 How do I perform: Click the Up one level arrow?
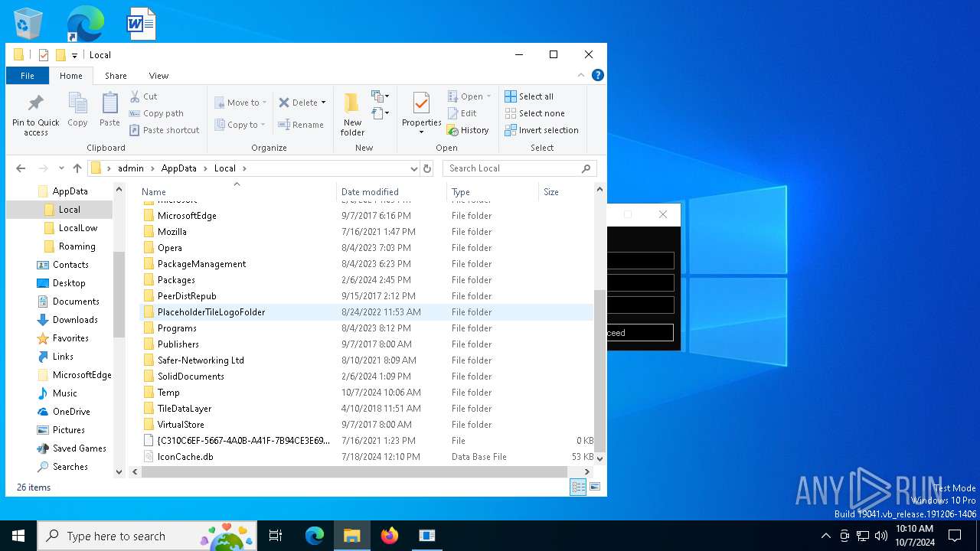pyautogui.click(x=77, y=168)
